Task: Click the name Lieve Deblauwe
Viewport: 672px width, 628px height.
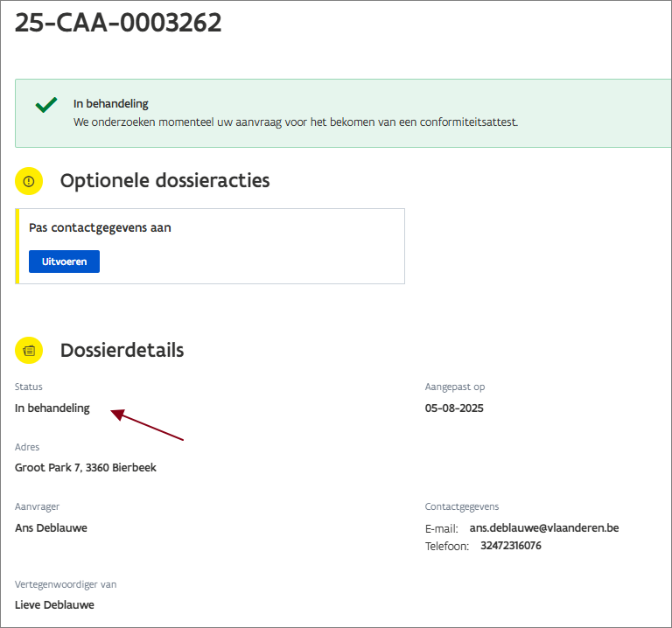Action: click(54, 604)
